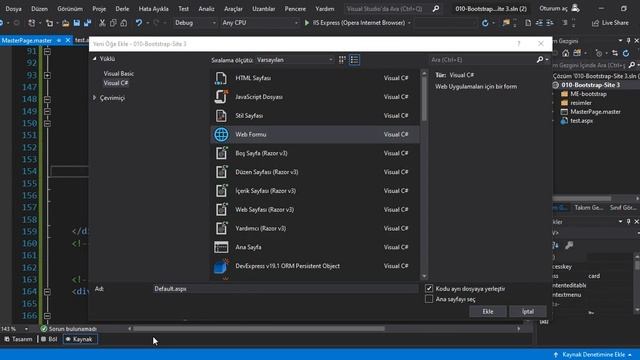Click the browser refresh icon in toolbar
The image size is (640, 360).
[x=485, y=23]
